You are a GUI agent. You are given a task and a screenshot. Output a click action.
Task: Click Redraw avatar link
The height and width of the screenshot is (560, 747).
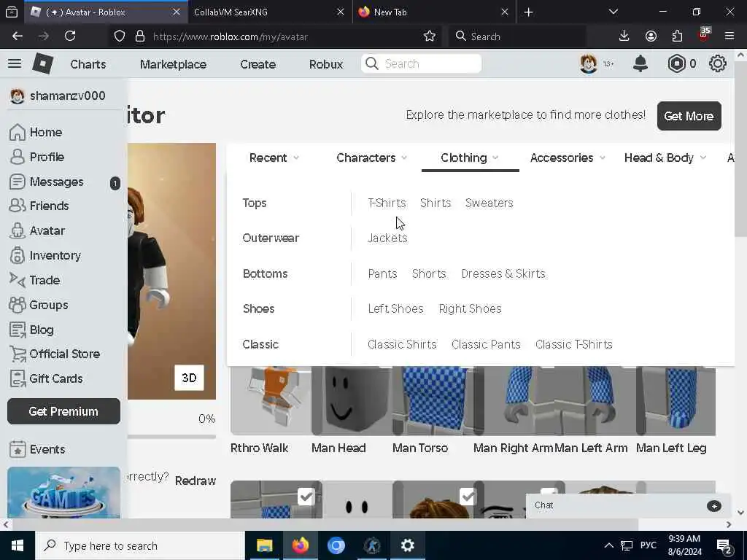pyautogui.click(x=196, y=481)
